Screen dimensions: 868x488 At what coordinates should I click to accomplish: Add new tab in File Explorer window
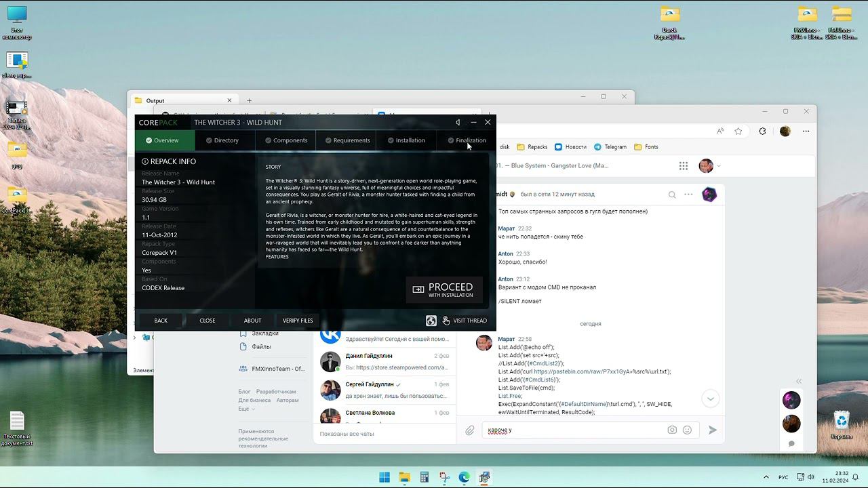249,100
